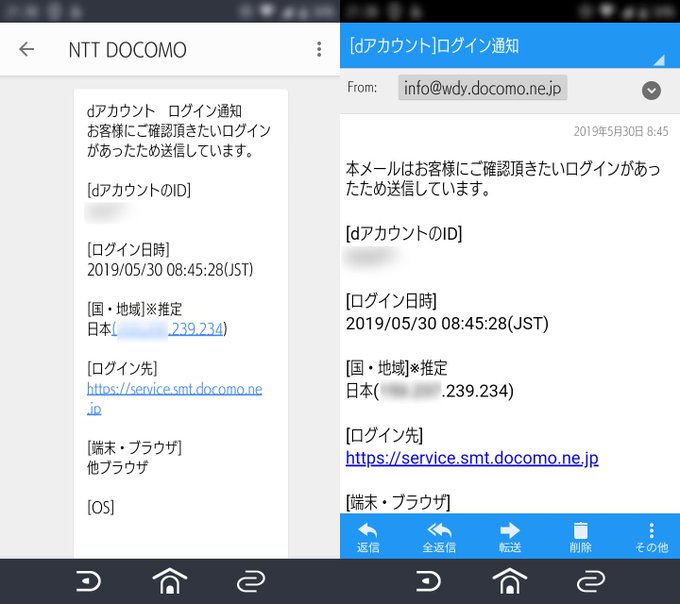Tap the back arrow beside NTT DOCOMO

pos(26,49)
